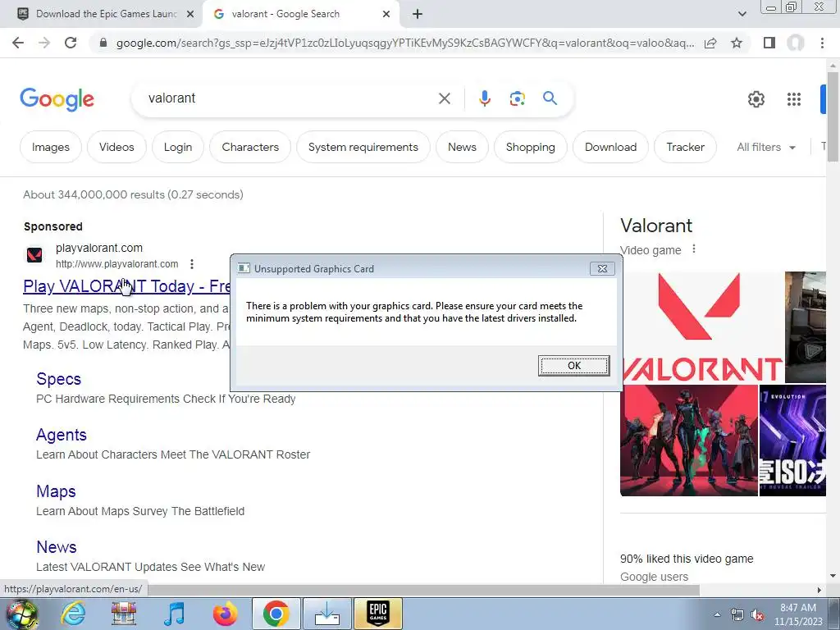This screenshot has height=630, width=840.
Task: Select the Videos filter chip
Action: point(116,147)
